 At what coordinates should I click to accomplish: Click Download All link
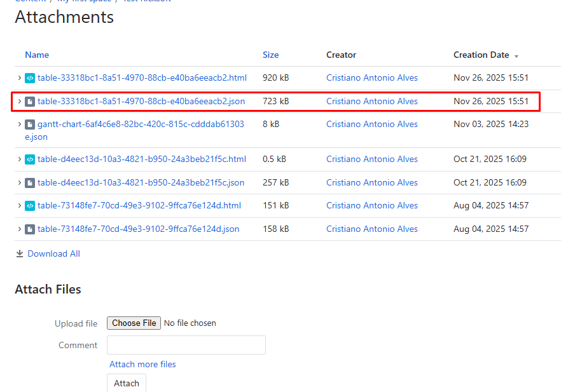pos(53,254)
